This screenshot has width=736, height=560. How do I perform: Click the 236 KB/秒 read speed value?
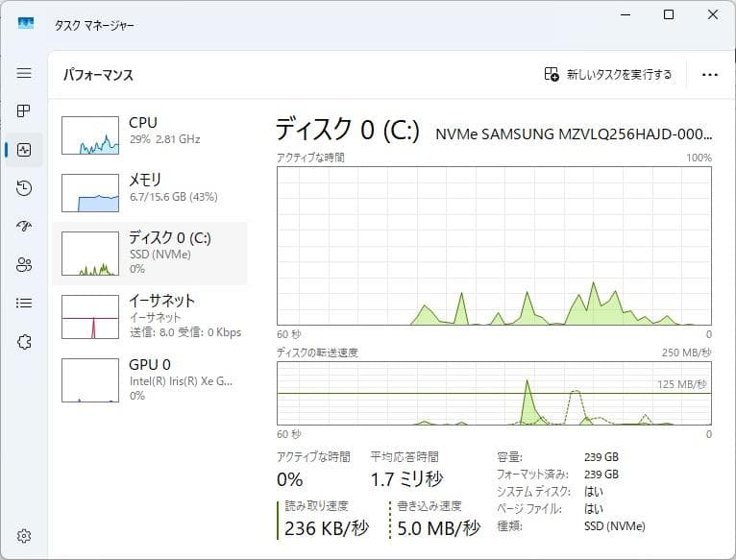click(327, 528)
